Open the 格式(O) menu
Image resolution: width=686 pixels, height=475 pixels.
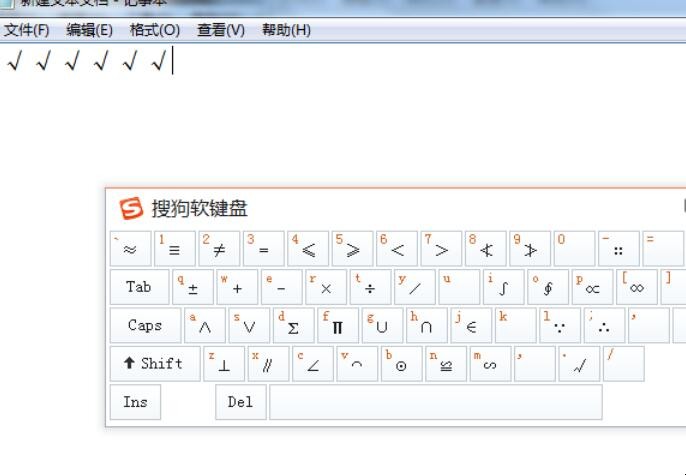[x=155, y=30]
